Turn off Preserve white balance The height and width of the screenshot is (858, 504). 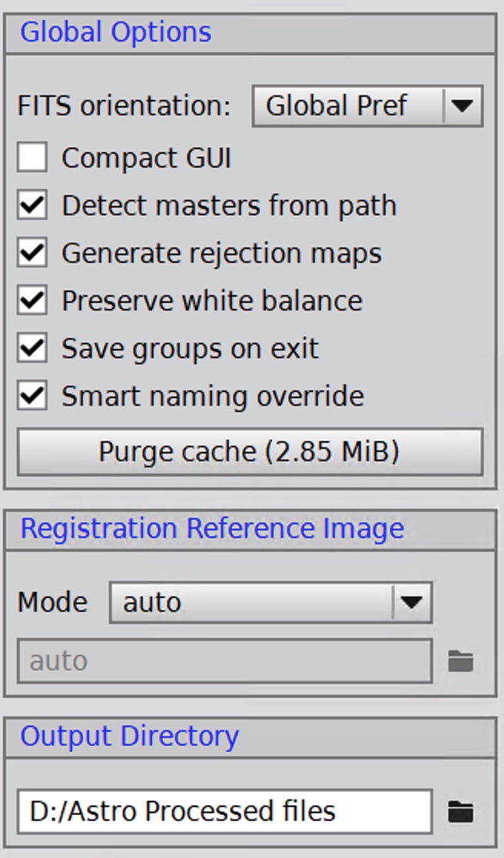pyautogui.click(x=31, y=301)
